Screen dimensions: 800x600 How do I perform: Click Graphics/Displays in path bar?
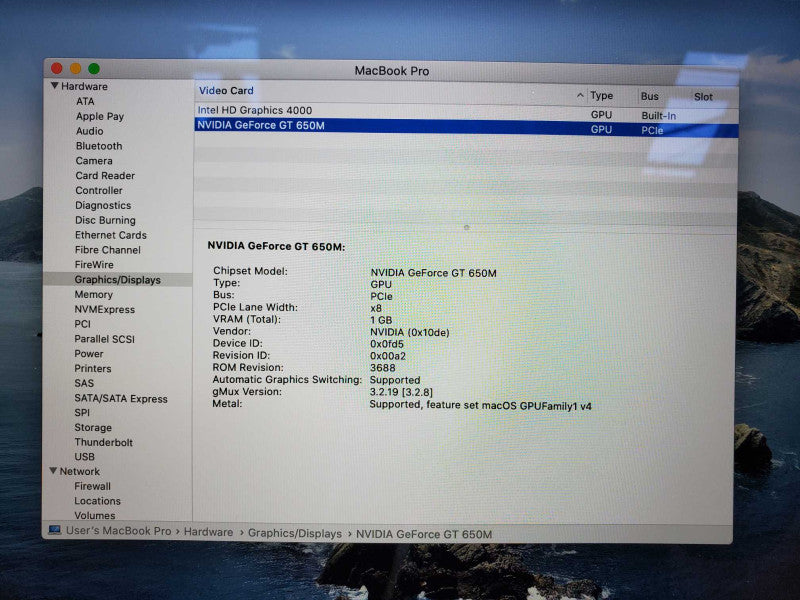pyautogui.click(x=294, y=533)
